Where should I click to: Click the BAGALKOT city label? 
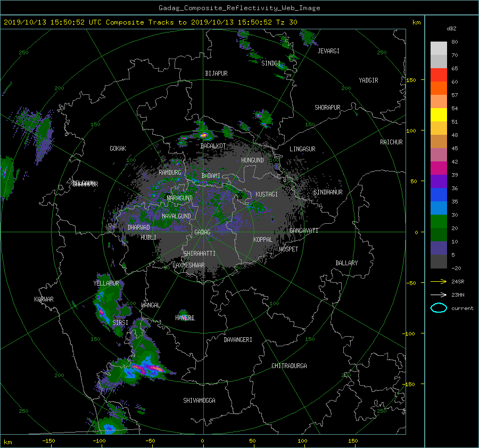click(213, 146)
